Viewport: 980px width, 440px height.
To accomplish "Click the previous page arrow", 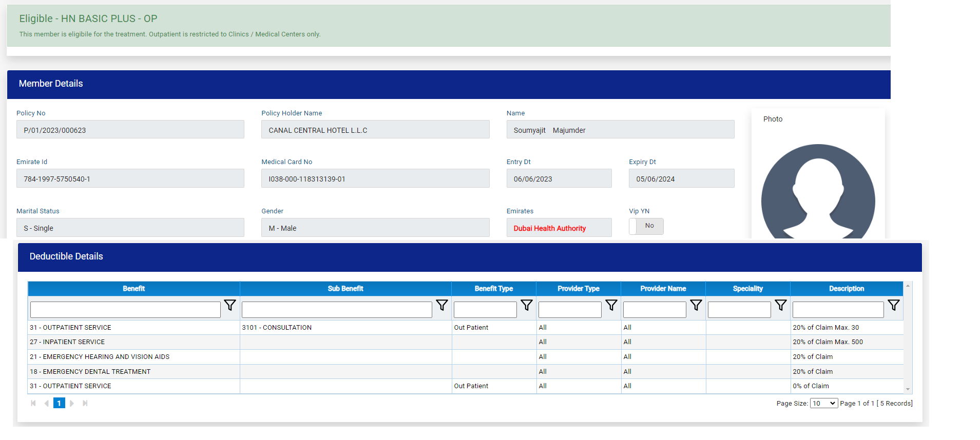I will 46,404.
